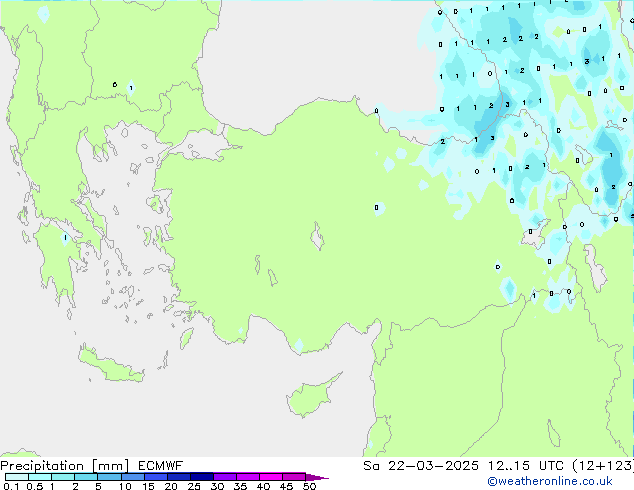Click the '0.5' legend scale label
Screen dimensions: 634x490
[x=35, y=486]
